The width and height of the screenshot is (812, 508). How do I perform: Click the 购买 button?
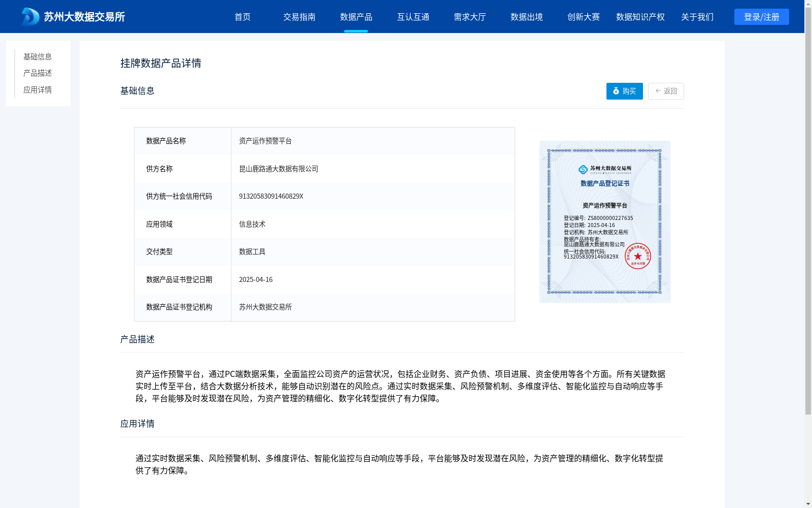click(x=624, y=91)
